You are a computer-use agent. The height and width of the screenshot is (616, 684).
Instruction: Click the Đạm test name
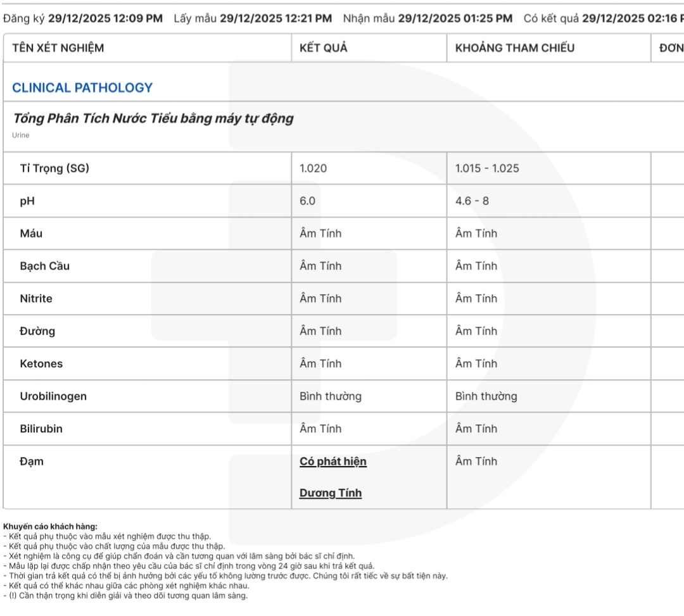pyautogui.click(x=32, y=462)
